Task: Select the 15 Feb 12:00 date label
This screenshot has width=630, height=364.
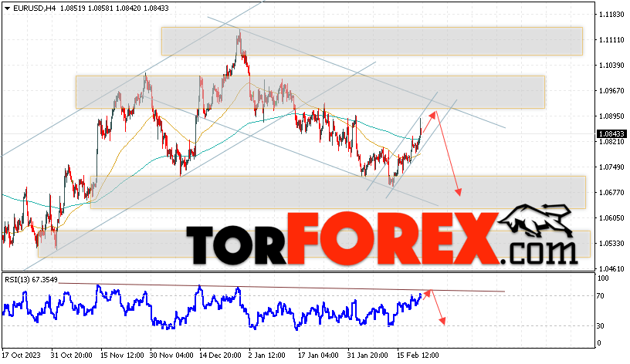Action: coord(418,356)
